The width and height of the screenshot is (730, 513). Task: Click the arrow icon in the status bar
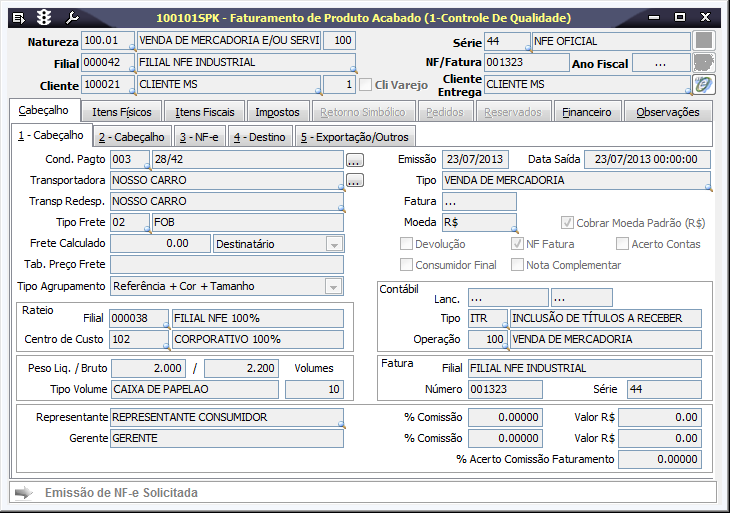pos(23,493)
